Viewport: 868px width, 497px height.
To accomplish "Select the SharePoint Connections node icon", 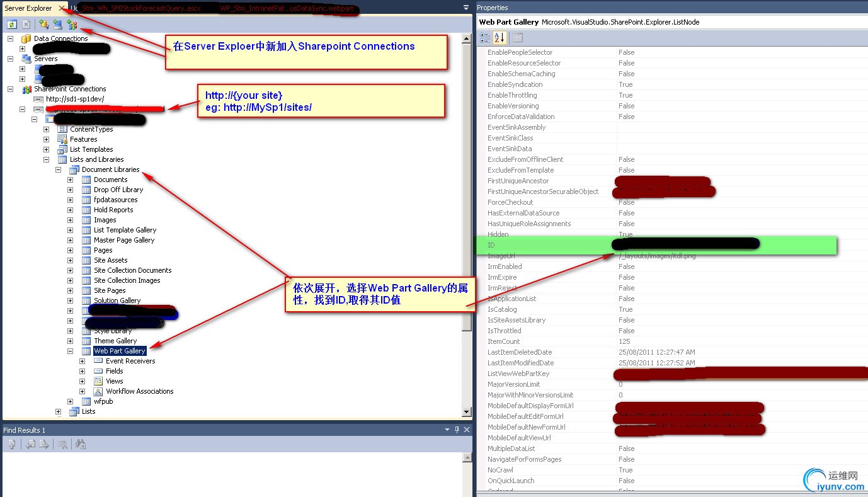I will pyautogui.click(x=26, y=89).
